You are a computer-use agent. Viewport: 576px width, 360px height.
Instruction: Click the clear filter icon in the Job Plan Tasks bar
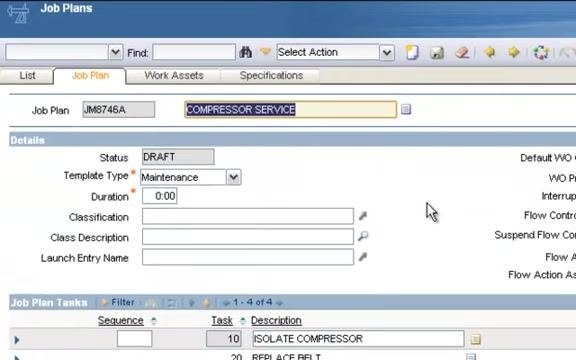point(171,303)
